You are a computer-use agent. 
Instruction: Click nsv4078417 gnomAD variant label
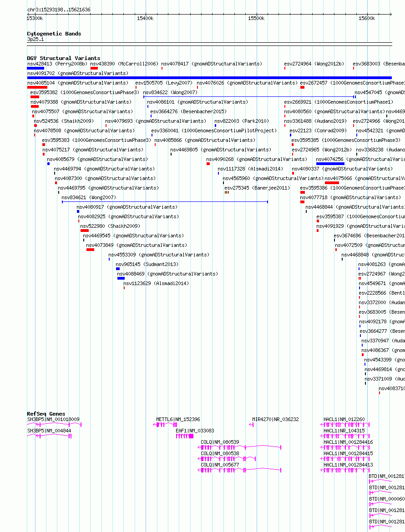pyautogui.click(x=212, y=64)
